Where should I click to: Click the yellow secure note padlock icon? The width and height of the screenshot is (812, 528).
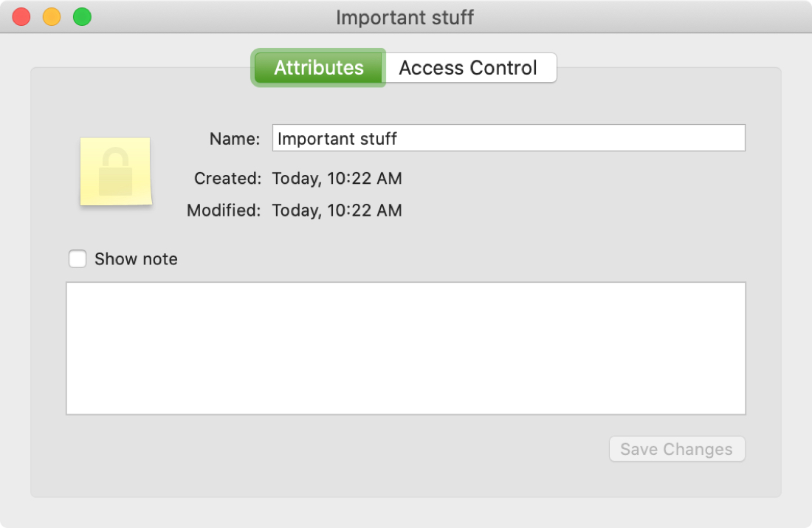click(x=115, y=171)
